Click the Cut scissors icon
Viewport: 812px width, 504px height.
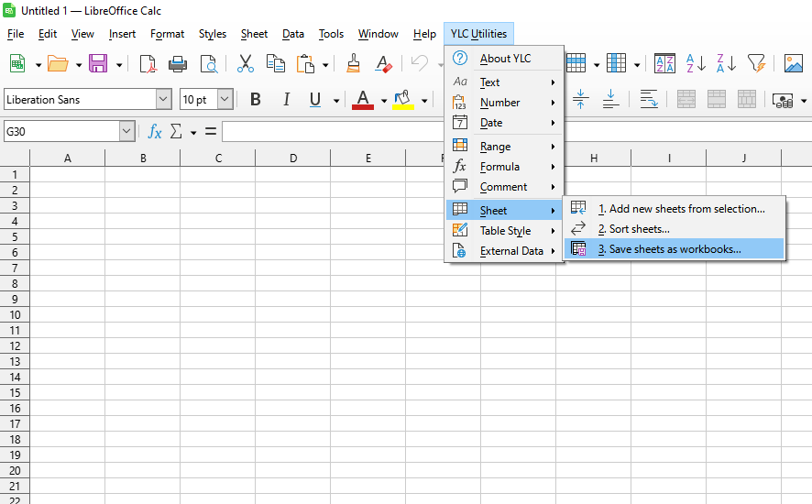[x=245, y=63]
